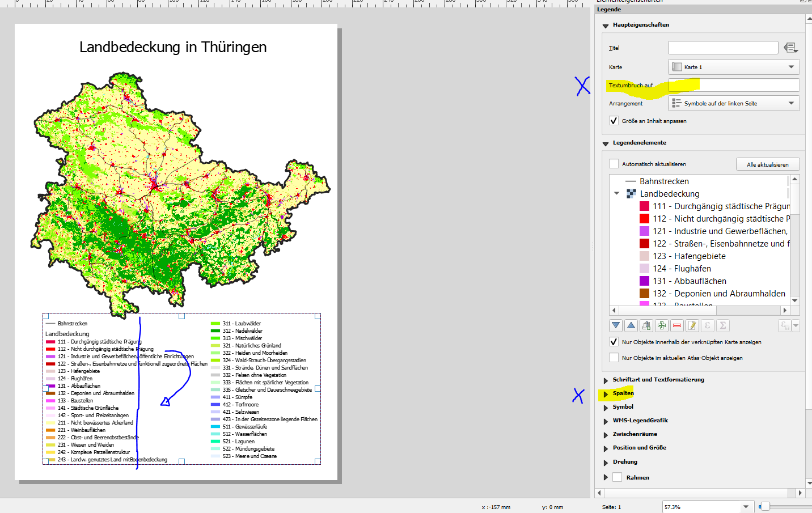Open the Karte dropdown showing Karte 1
812x513 pixels.
point(734,67)
